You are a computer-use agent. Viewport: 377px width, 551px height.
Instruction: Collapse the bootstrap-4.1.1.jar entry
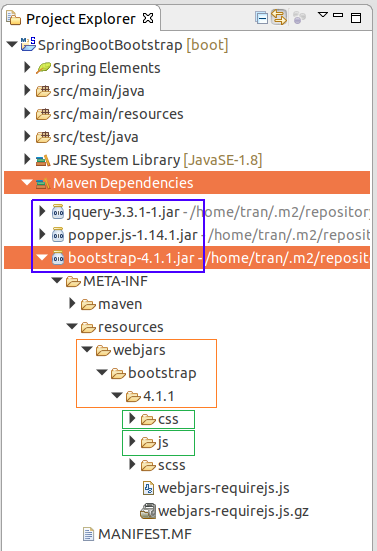click(42, 258)
